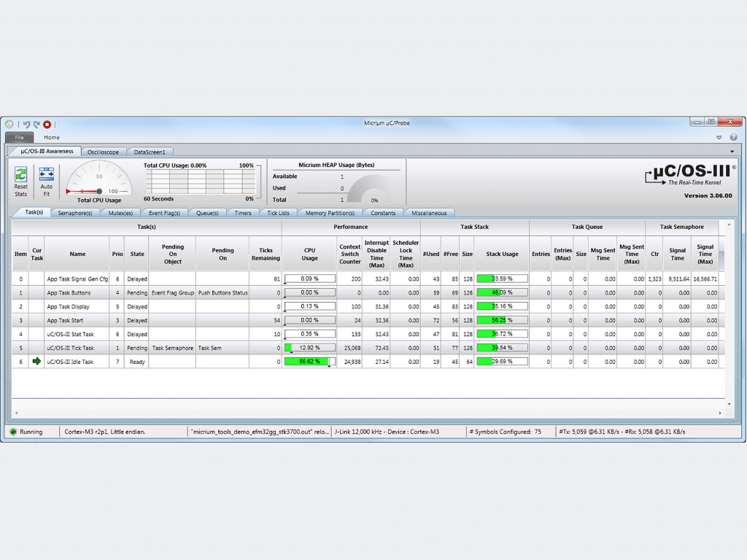Click the State column header
Viewport: 747px width, 560px height.
pyautogui.click(x=137, y=254)
